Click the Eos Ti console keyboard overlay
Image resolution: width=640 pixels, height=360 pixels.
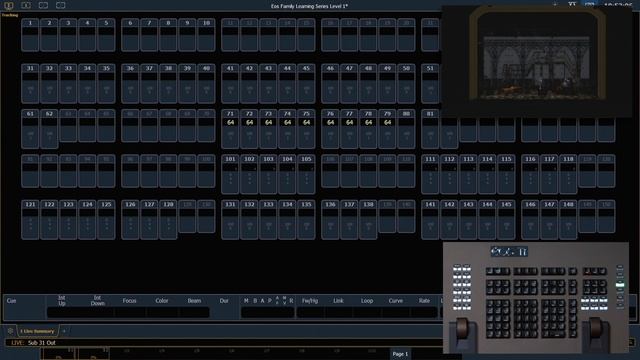click(x=536, y=298)
